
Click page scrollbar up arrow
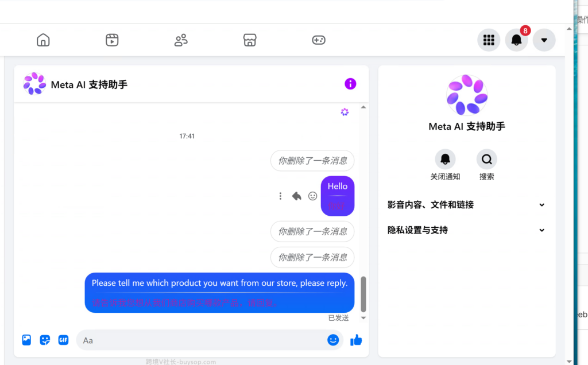[x=569, y=29]
